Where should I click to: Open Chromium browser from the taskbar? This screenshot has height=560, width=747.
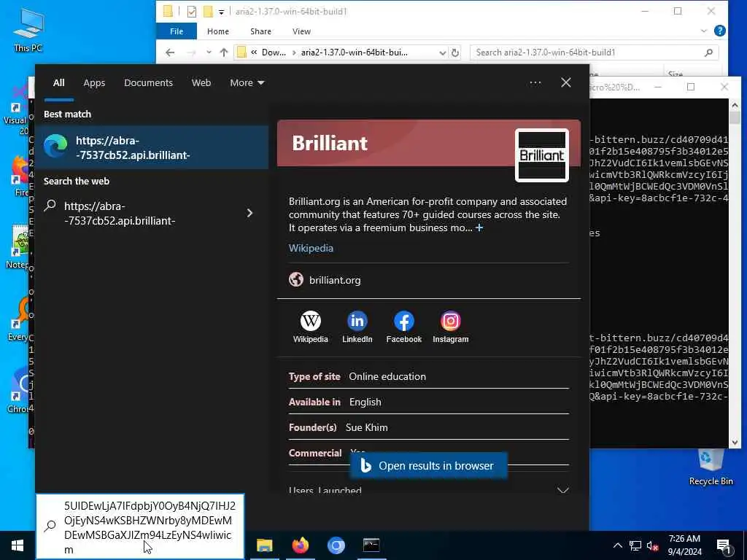336,545
